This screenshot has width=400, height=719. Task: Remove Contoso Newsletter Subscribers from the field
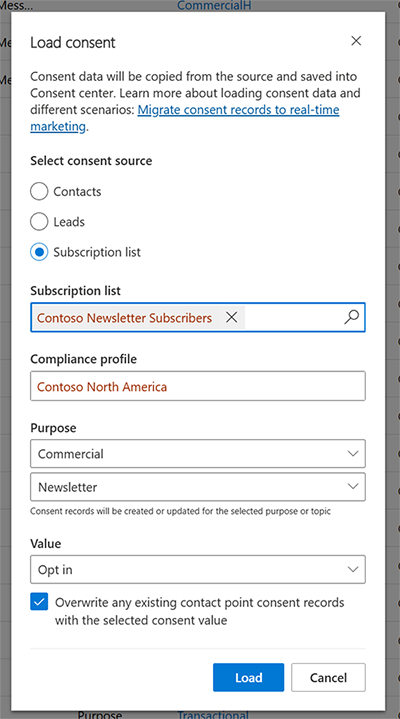pos(232,317)
